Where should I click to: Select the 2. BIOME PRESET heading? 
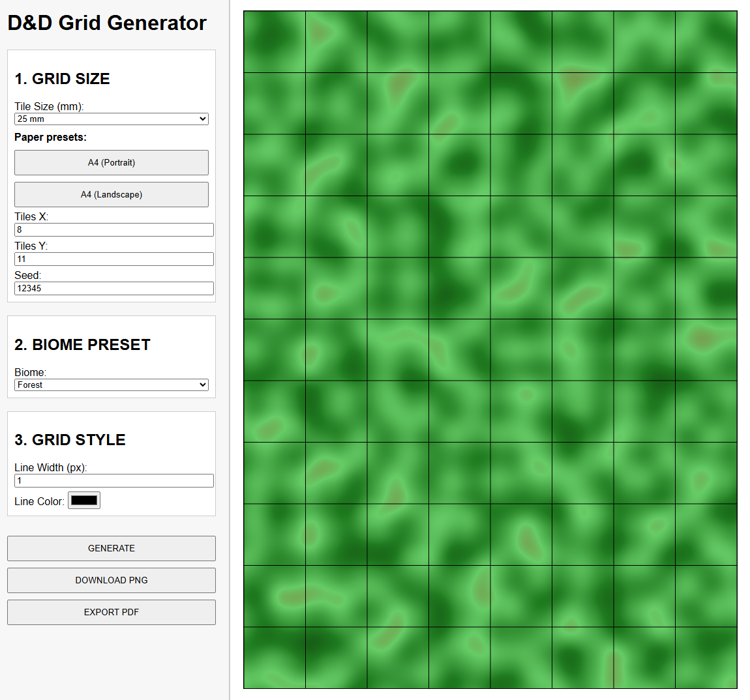82,345
